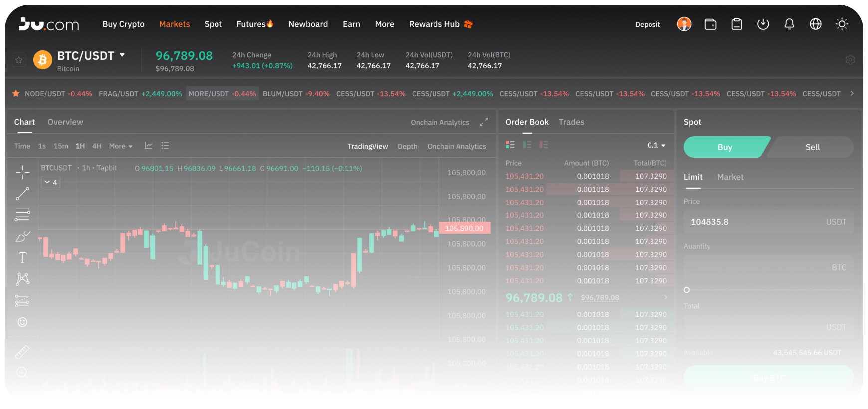Open the 0.1 price grouping dropdown
Image resolution: width=868 pixels, height=409 pixels.
656,145
